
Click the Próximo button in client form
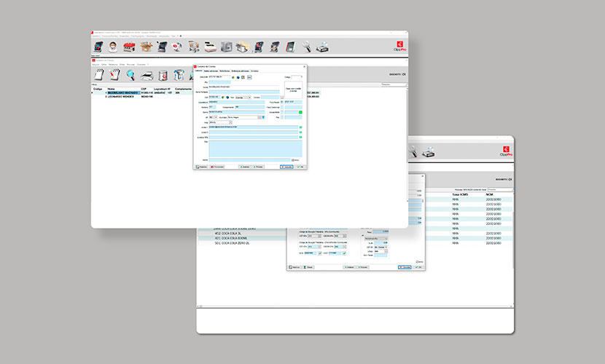[x=259, y=167]
